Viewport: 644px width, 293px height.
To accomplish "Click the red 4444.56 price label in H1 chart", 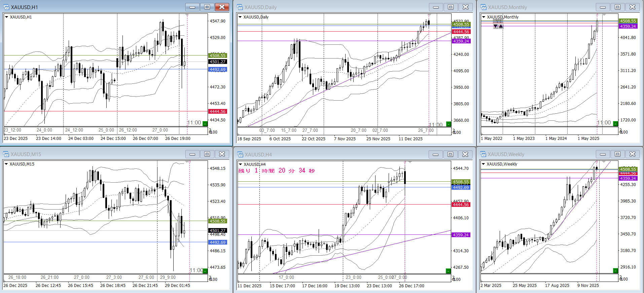I will pos(218,111).
